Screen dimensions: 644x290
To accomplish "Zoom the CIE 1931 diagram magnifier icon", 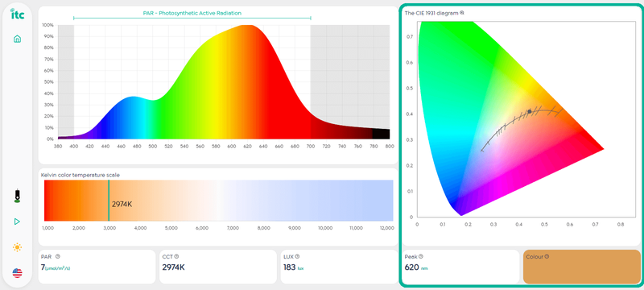I will point(462,13).
